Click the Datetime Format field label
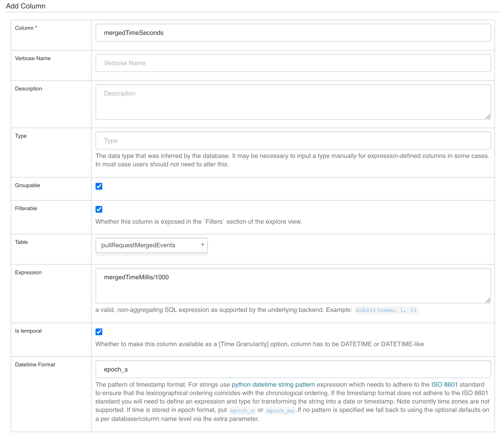 tap(35, 365)
